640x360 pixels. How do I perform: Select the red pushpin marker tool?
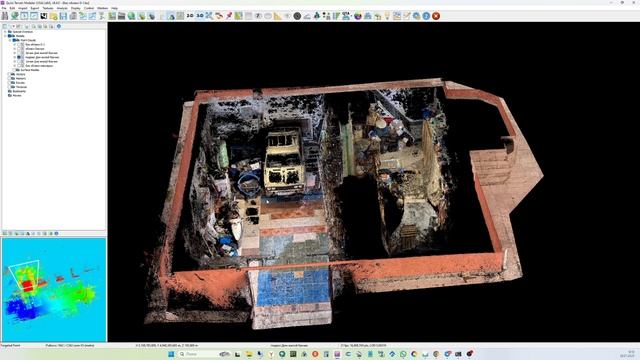(x=229, y=16)
